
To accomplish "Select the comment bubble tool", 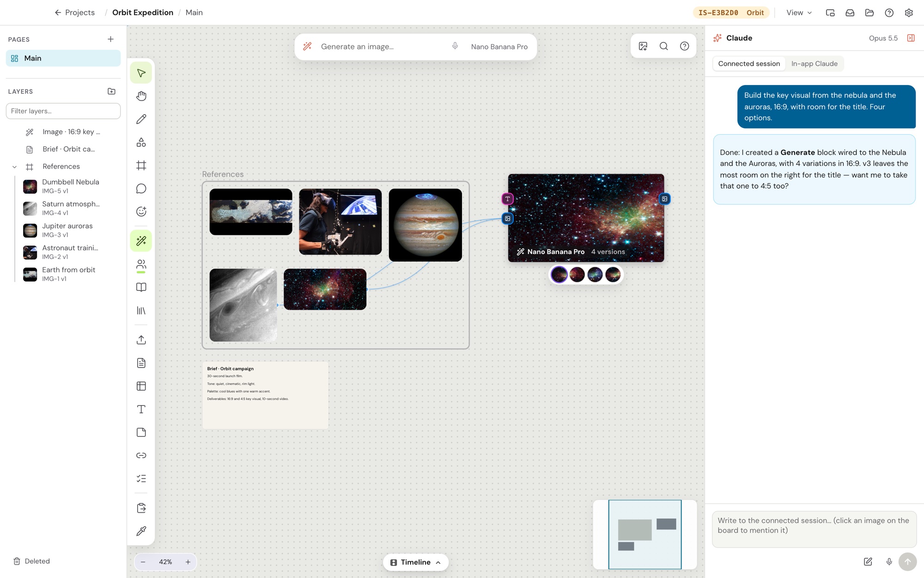I will click(x=141, y=189).
